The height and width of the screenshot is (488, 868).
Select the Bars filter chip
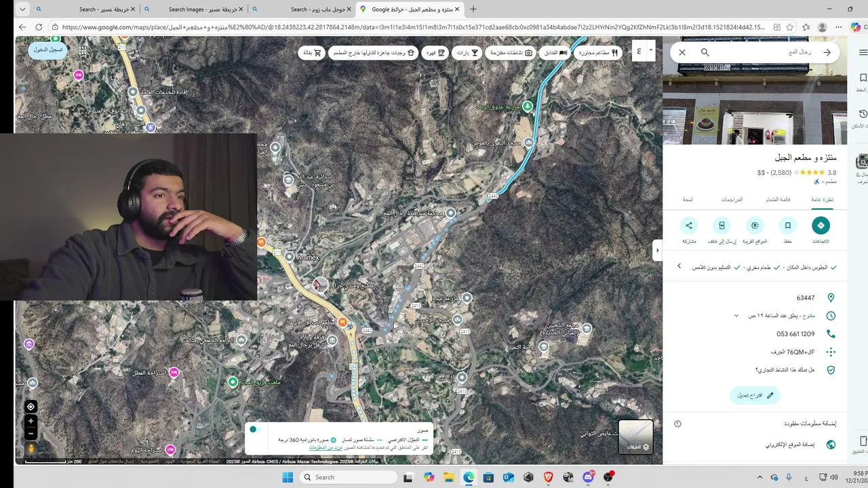tap(467, 52)
